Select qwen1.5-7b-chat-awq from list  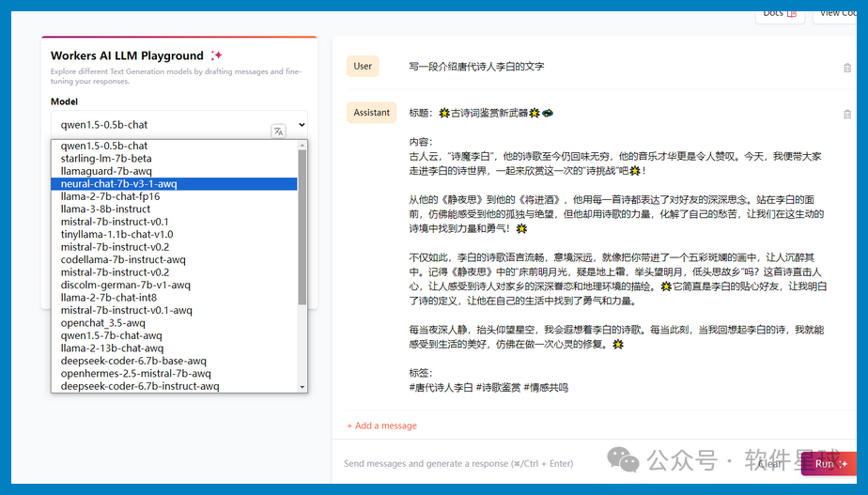(174, 335)
